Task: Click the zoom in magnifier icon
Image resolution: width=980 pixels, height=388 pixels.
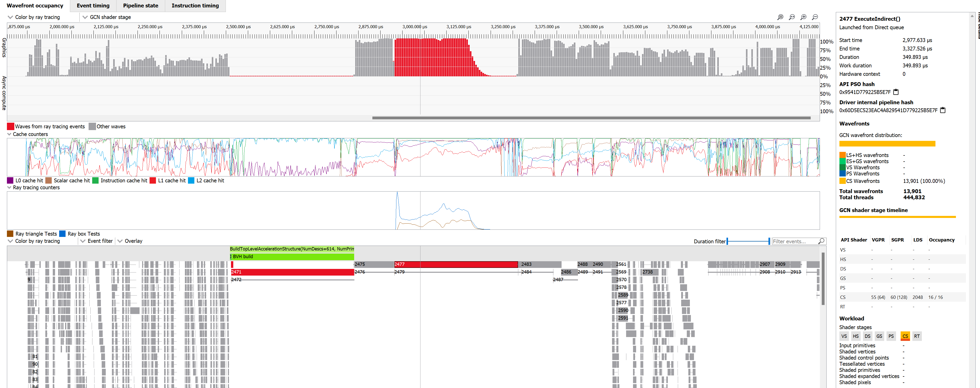Action: pyautogui.click(x=804, y=17)
